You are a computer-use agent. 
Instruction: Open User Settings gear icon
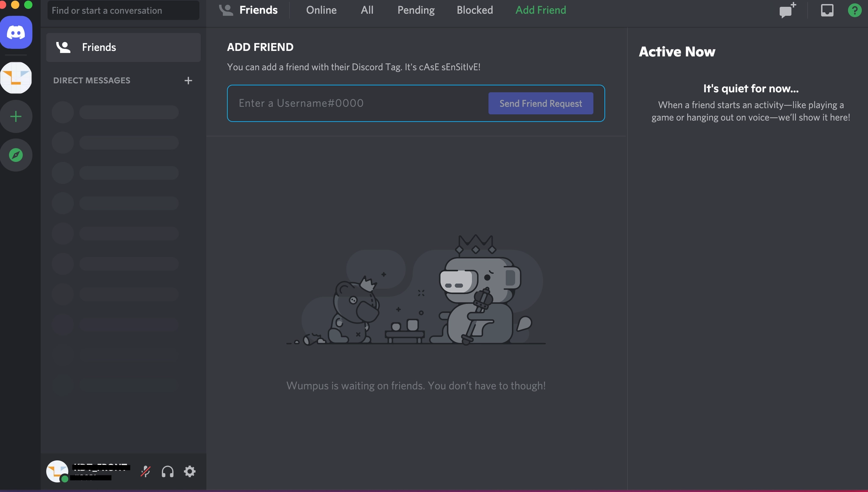pyautogui.click(x=189, y=471)
